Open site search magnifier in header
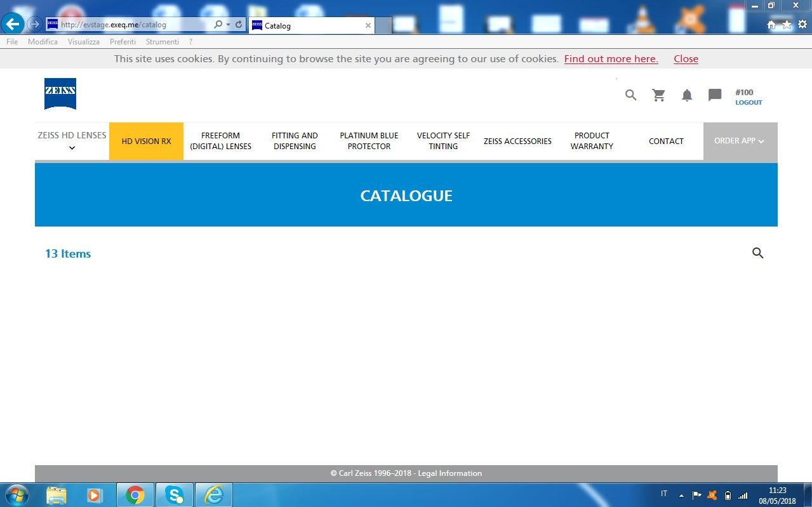 [630, 95]
